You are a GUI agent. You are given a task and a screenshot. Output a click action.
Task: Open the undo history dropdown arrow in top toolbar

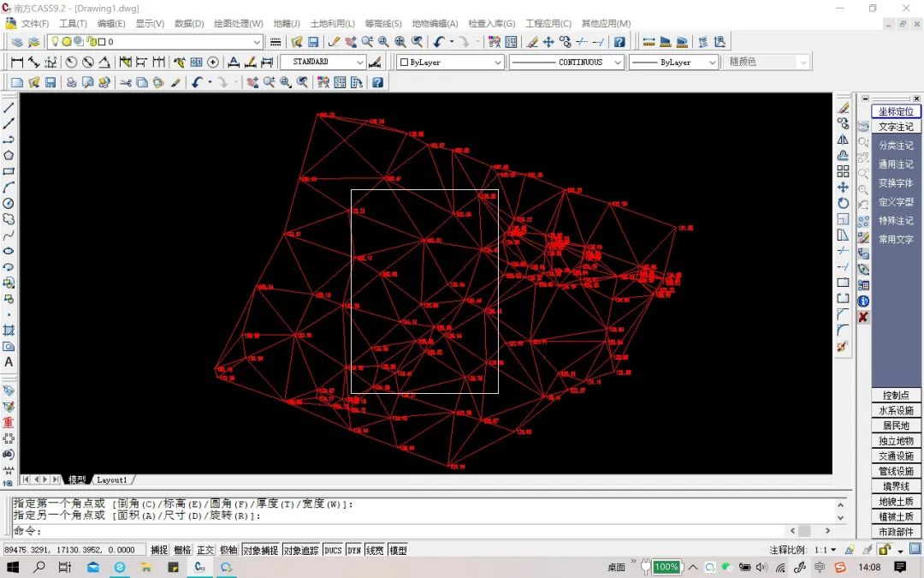click(x=452, y=42)
